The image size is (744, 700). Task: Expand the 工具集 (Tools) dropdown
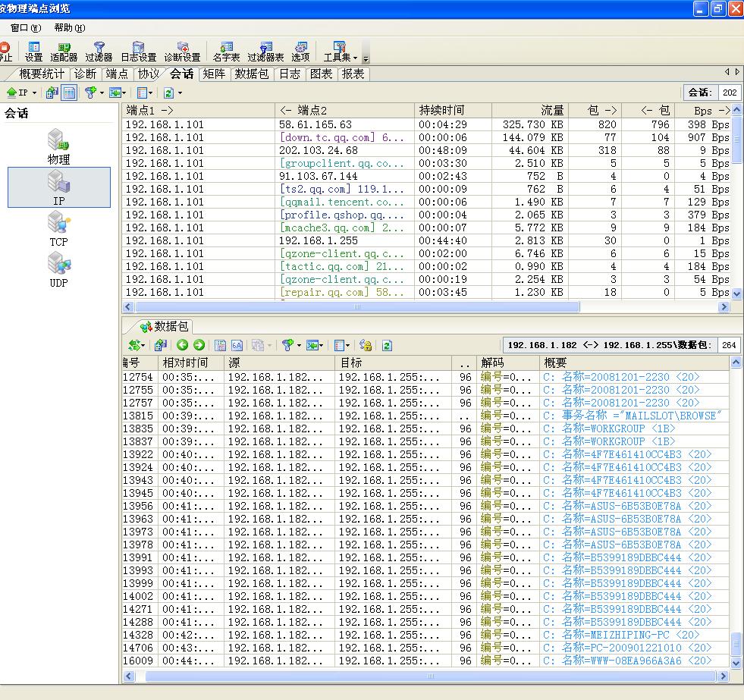(x=355, y=58)
